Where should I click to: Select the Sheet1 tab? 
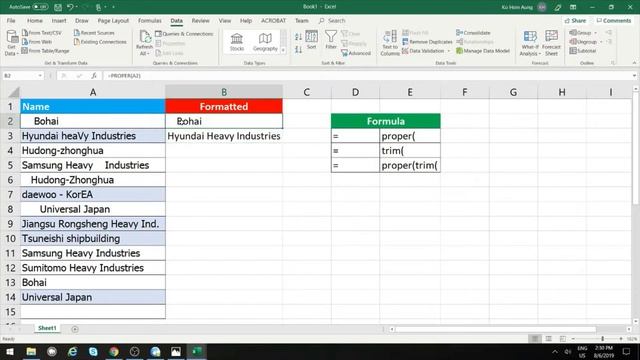(47, 328)
